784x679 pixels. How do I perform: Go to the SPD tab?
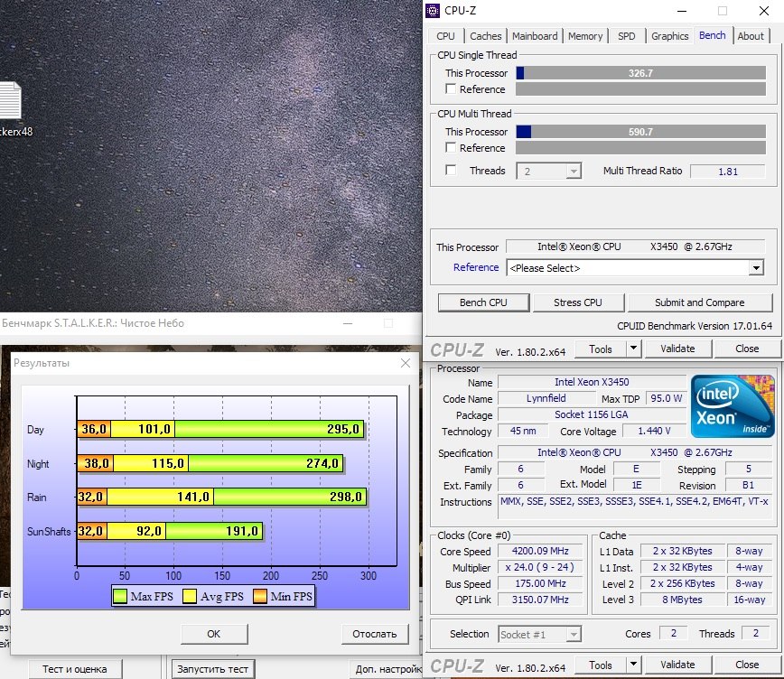tap(626, 36)
